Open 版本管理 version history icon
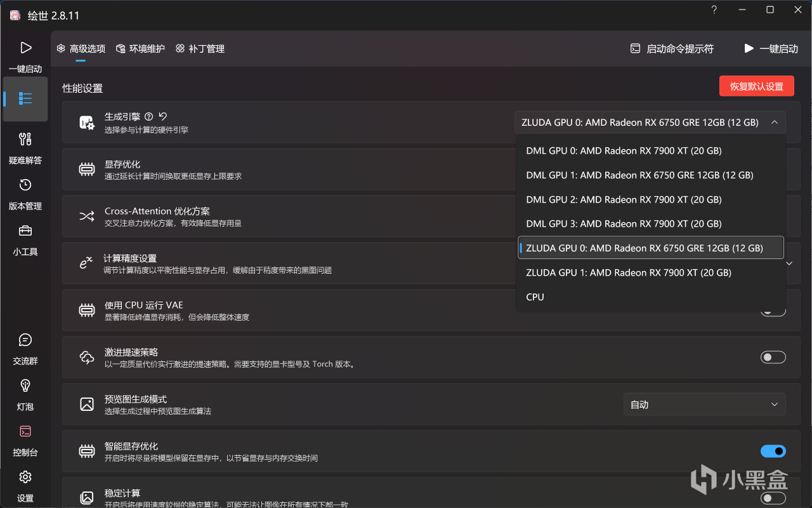 coord(25,185)
